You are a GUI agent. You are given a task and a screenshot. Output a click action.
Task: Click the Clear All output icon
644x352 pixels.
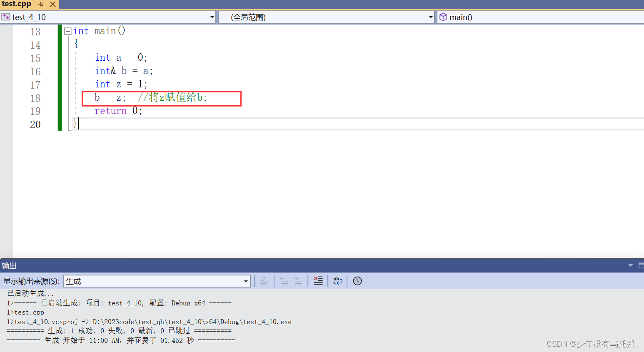click(318, 281)
